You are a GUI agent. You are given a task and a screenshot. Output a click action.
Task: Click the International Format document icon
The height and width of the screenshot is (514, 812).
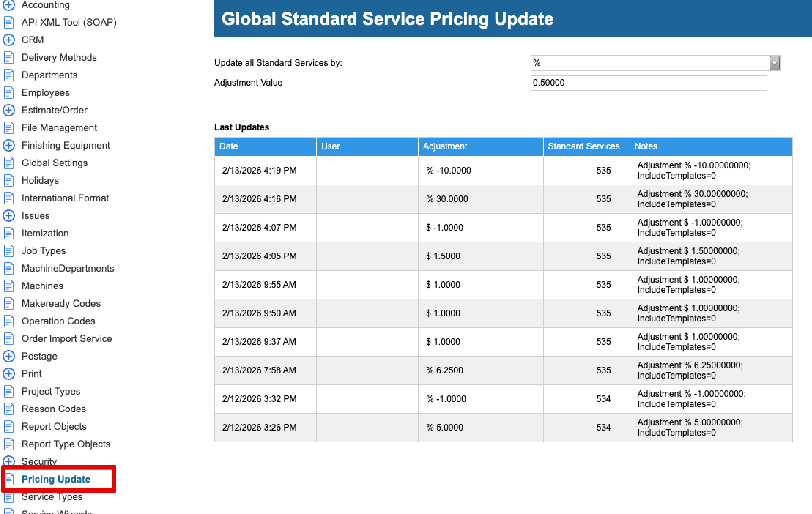(9, 198)
